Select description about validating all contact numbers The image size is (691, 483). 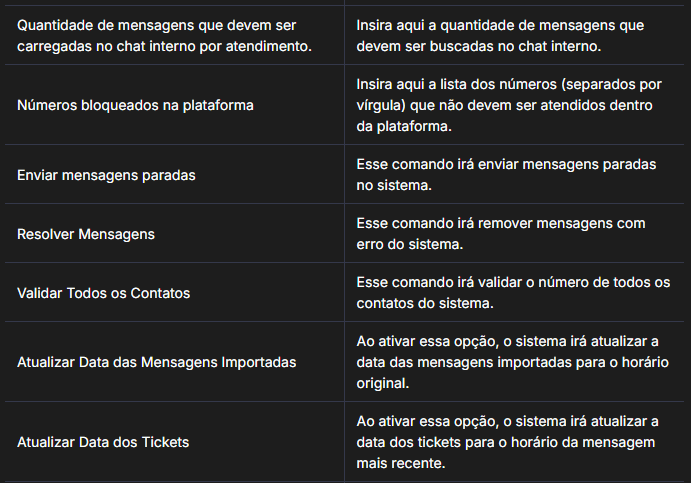[513, 293]
